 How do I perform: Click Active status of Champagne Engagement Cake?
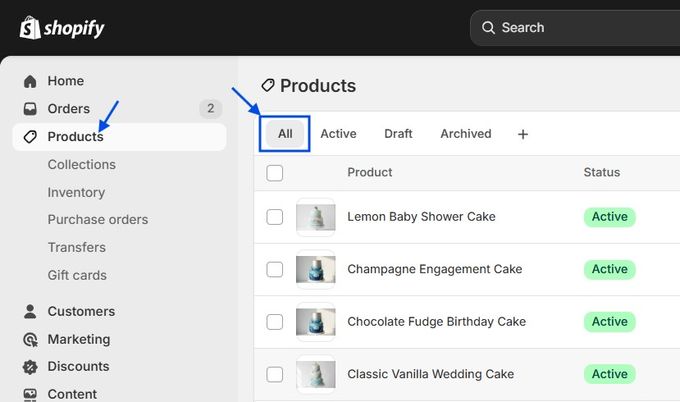[610, 269]
